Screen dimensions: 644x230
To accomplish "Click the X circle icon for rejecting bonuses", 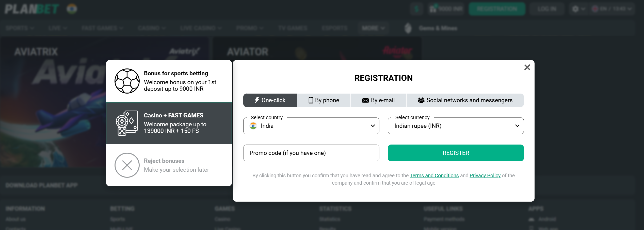I will (127, 165).
